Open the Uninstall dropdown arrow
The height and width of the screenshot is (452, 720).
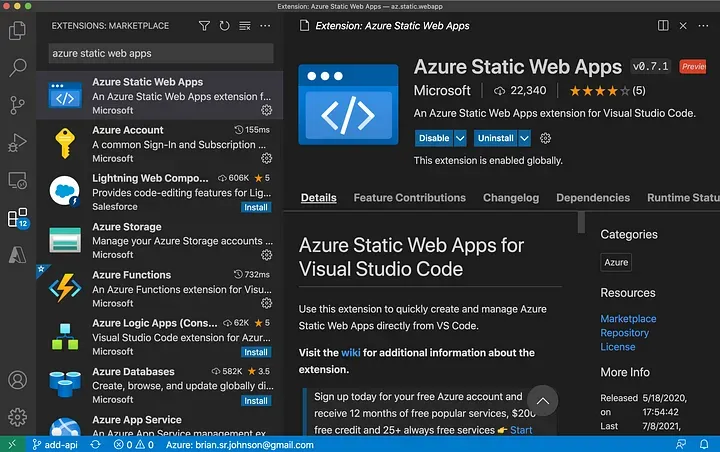524,138
